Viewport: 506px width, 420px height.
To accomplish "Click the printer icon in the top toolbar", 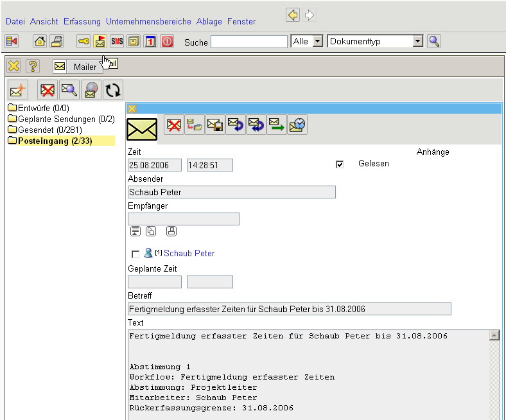I will pyautogui.click(x=57, y=42).
